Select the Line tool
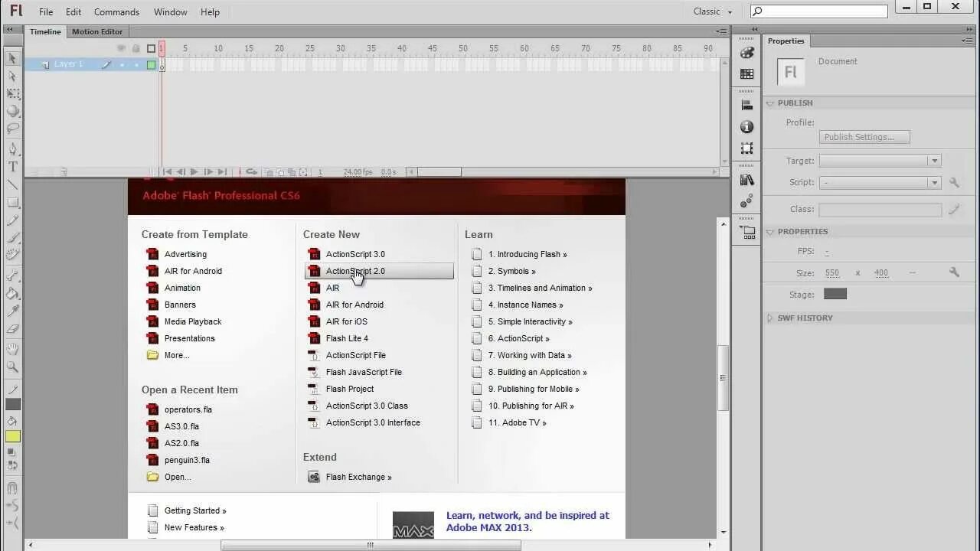This screenshot has width=980, height=551. pyautogui.click(x=12, y=184)
